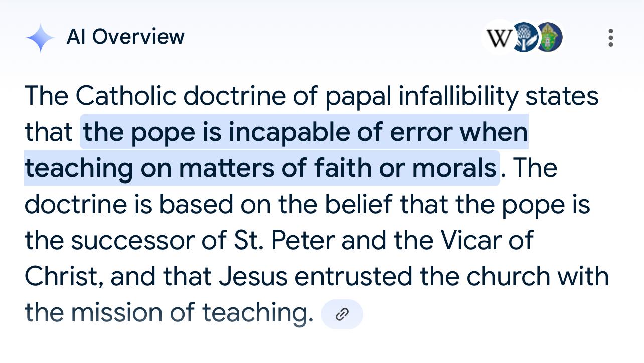Viewport: 644px width, 363px height.
Task: Click the AI Overview sparkle icon
Action: point(40,38)
